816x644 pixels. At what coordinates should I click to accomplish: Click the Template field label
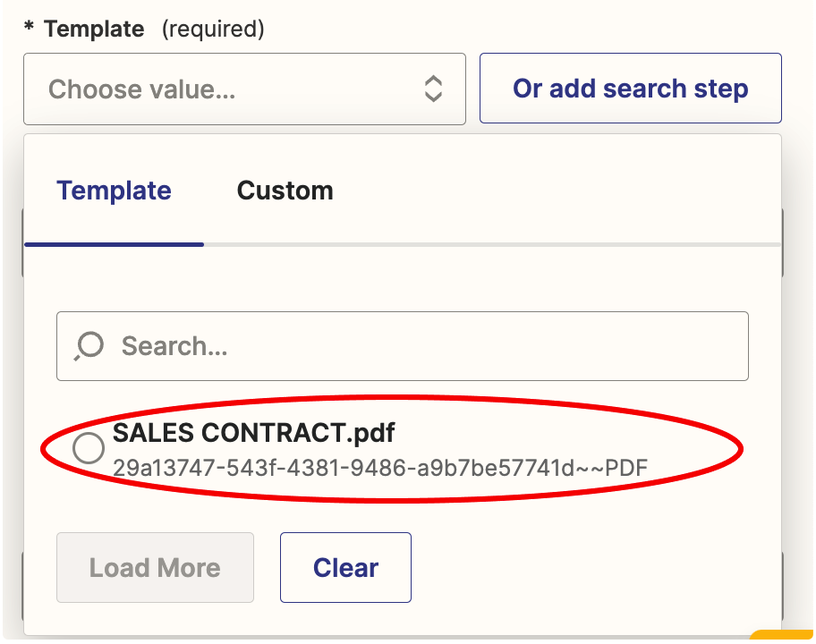(x=94, y=29)
